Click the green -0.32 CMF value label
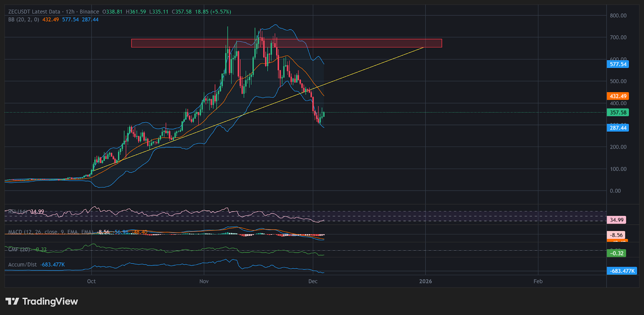 coord(616,253)
